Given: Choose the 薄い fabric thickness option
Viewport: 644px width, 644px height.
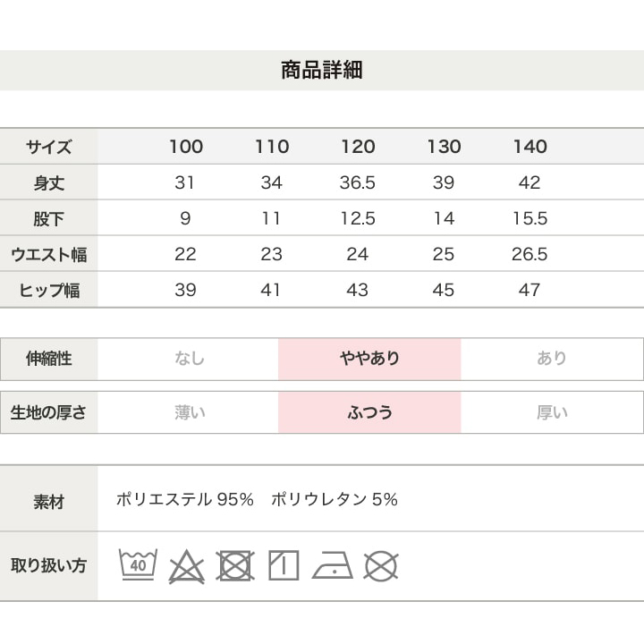Looking at the screenshot, I should point(190,412).
